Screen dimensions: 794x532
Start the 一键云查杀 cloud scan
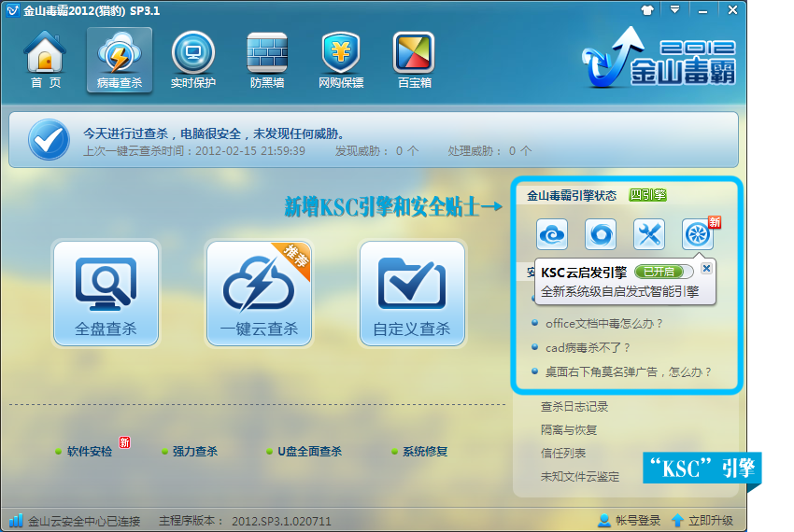pos(260,294)
